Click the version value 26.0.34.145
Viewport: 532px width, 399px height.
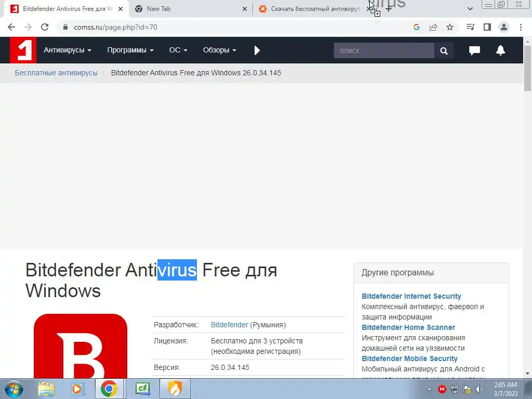(x=230, y=367)
